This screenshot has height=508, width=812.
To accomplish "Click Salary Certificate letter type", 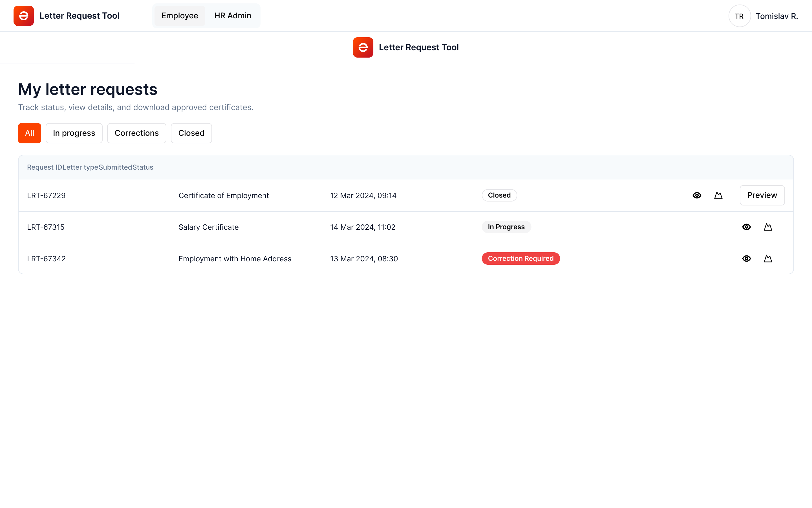I will (x=208, y=227).
